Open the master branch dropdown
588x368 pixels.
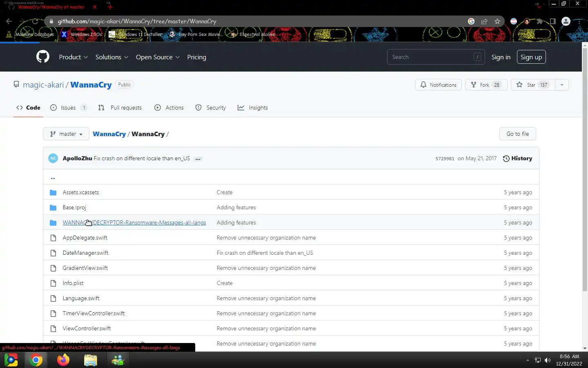point(66,134)
